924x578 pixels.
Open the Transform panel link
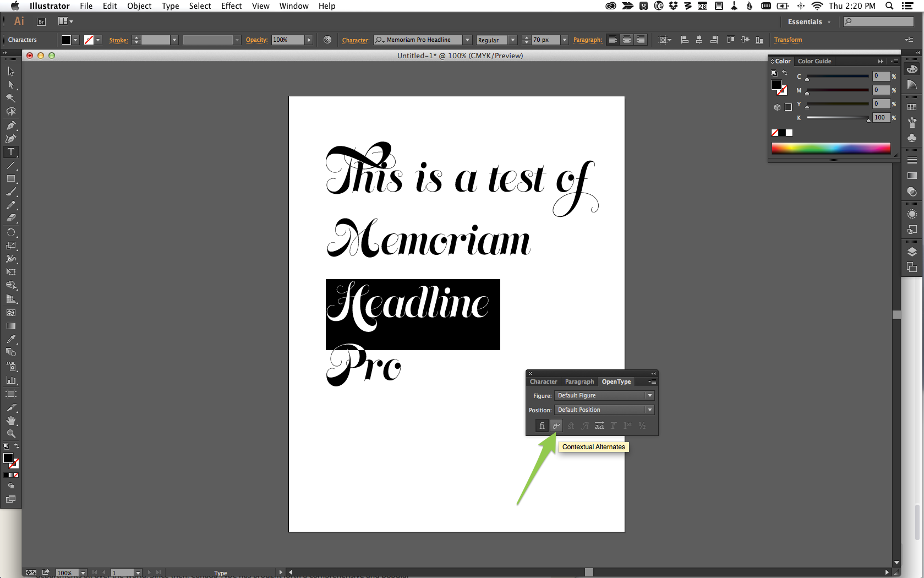tap(788, 40)
